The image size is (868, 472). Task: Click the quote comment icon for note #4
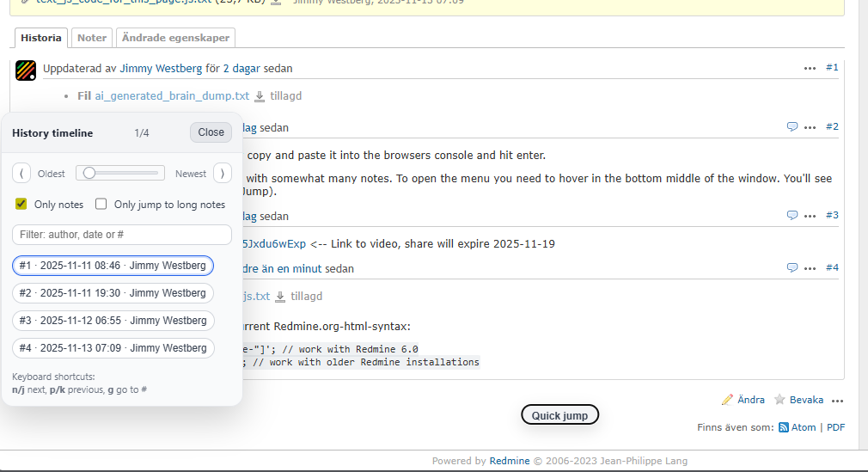pyautogui.click(x=792, y=268)
